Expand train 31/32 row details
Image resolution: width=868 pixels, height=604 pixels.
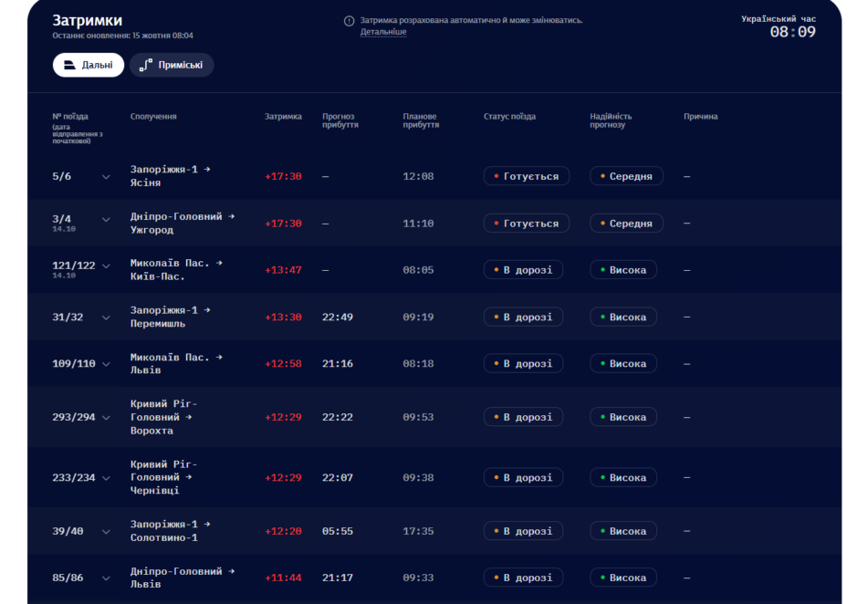pos(106,318)
